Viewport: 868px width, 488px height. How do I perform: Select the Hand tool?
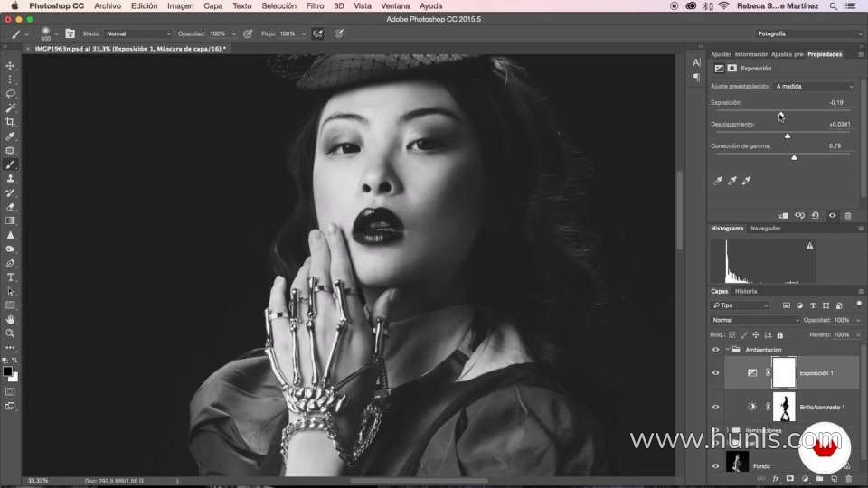coord(10,320)
